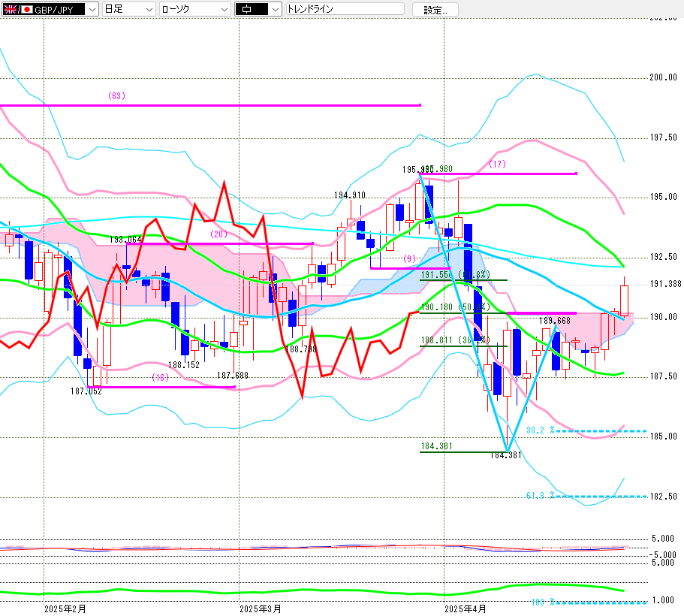Click the 2025年2月 date label
Viewport: 684px width, 616px height.
[65, 609]
